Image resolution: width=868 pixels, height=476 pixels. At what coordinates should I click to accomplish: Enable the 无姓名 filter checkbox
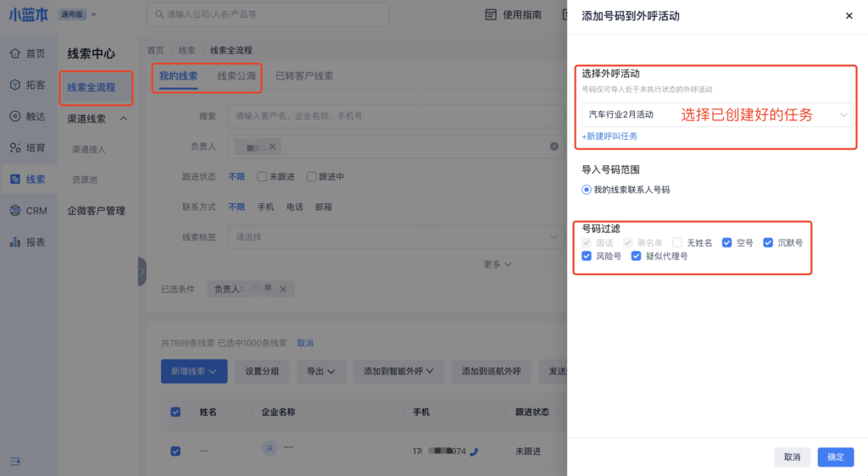(677, 242)
